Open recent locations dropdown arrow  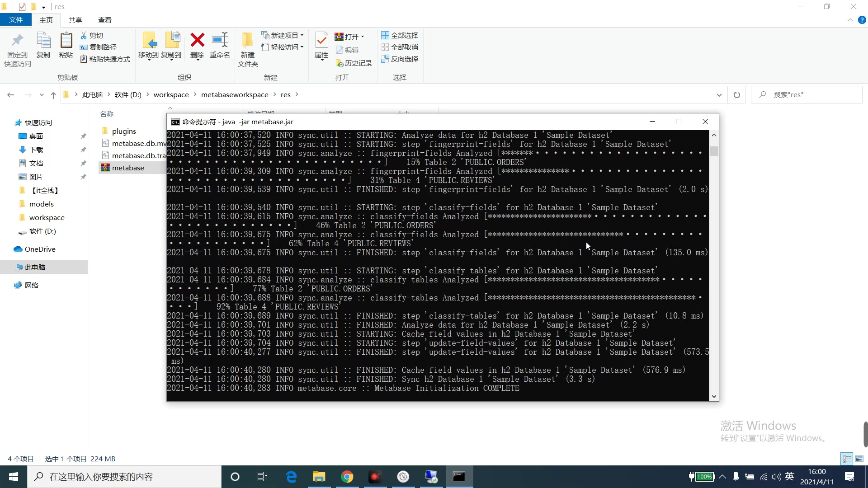point(42,95)
